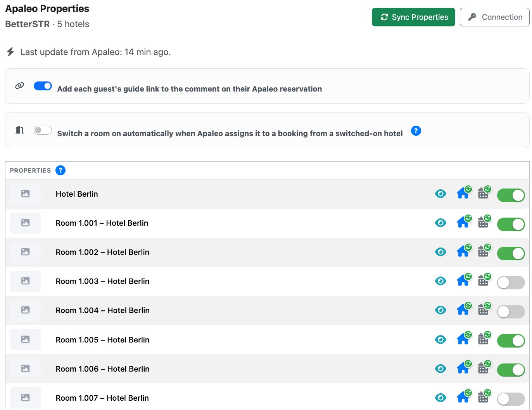Switch off Hotel Berlin toggle

[511, 195]
